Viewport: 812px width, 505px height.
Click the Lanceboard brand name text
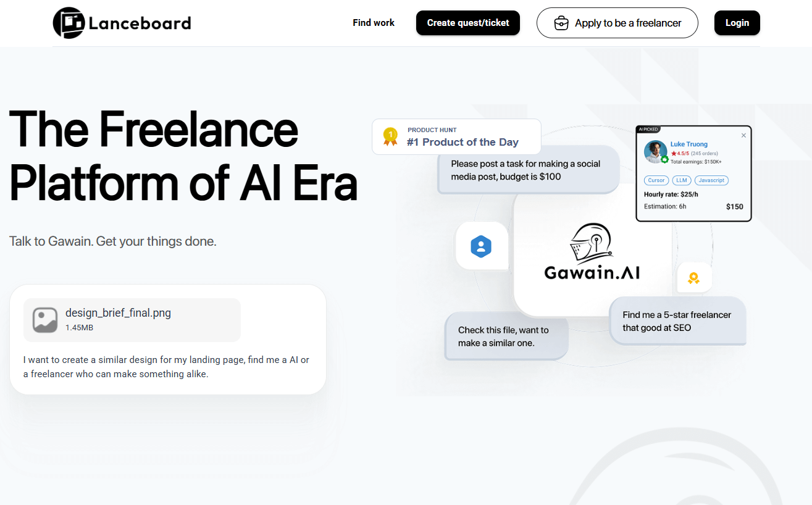click(140, 23)
